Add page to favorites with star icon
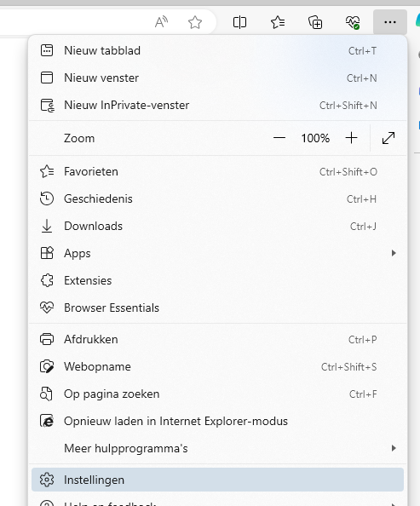Image resolution: width=420 pixels, height=506 pixels. pyautogui.click(x=195, y=22)
